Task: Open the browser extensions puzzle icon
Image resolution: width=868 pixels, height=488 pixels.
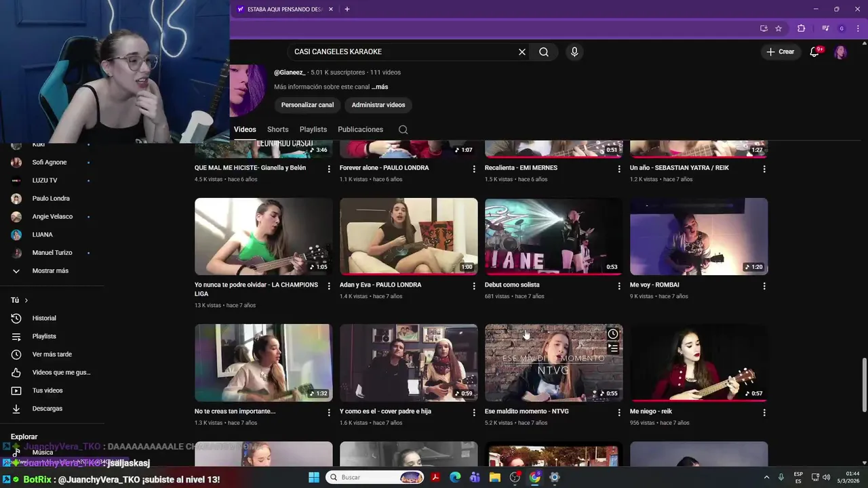Action: tap(801, 28)
